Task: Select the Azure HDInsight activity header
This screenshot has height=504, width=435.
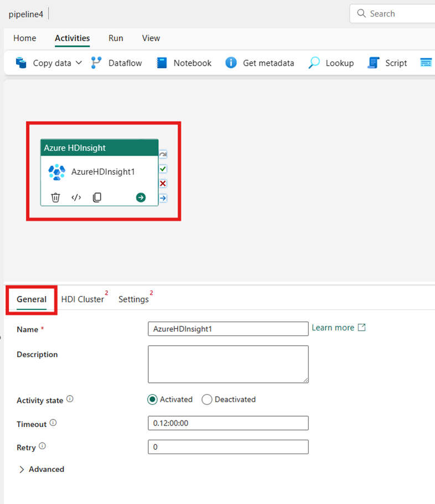Action: click(100, 148)
